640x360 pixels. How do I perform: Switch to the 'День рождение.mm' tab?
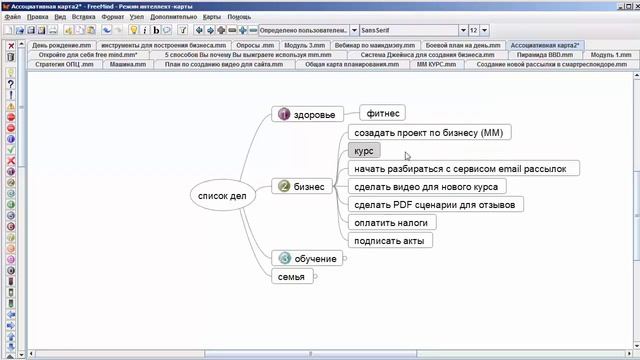pyautogui.click(x=62, y=45)
